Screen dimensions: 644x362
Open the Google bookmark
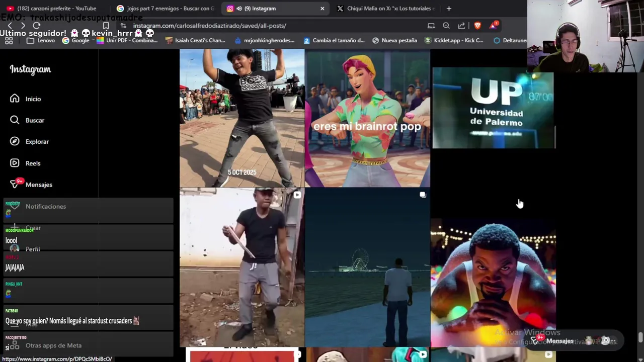click(75, 40)
